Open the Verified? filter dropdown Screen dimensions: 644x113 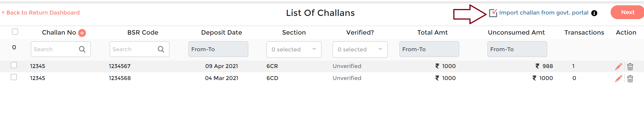click(360, 50)
